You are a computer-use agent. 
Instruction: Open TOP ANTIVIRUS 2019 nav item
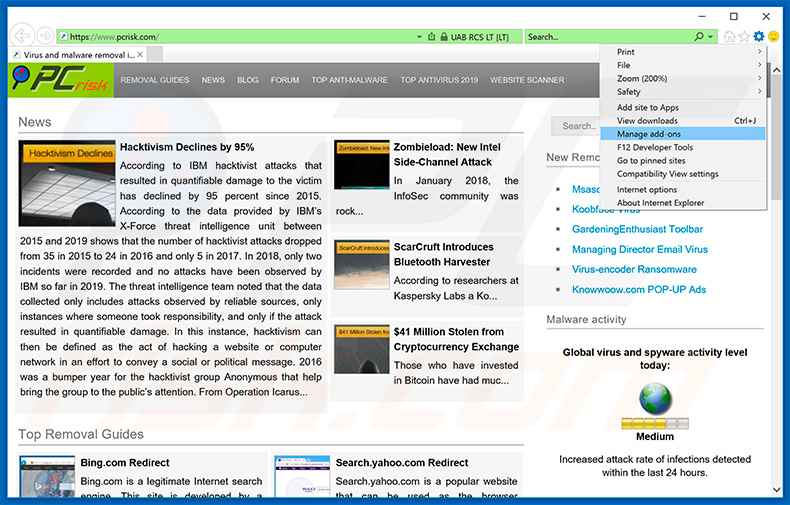(439, 80)
